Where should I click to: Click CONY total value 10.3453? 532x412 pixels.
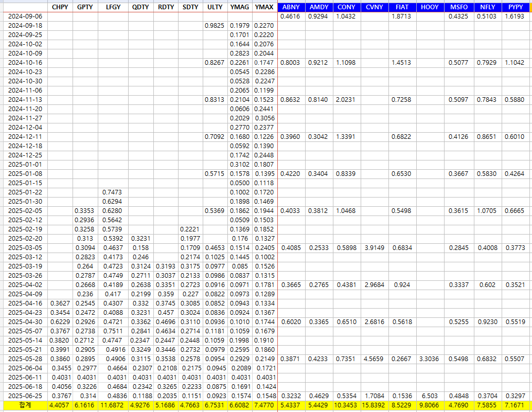(346, 405)
